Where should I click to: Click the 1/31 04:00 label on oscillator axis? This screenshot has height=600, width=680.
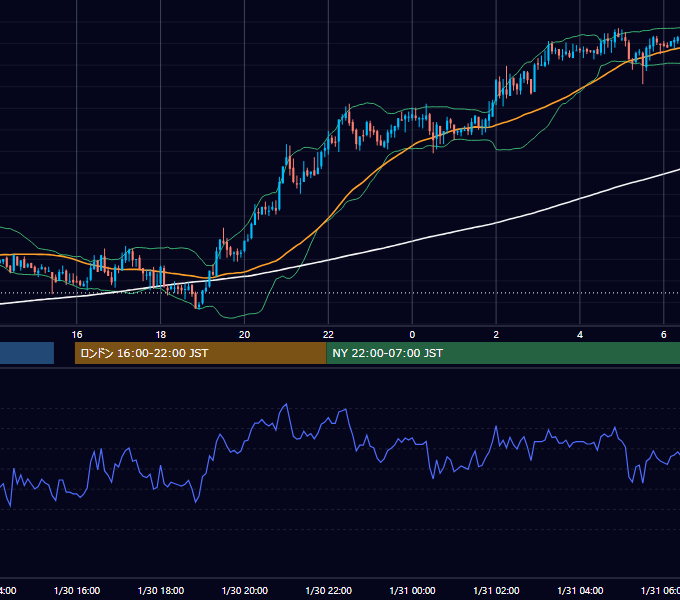point(580,591)
